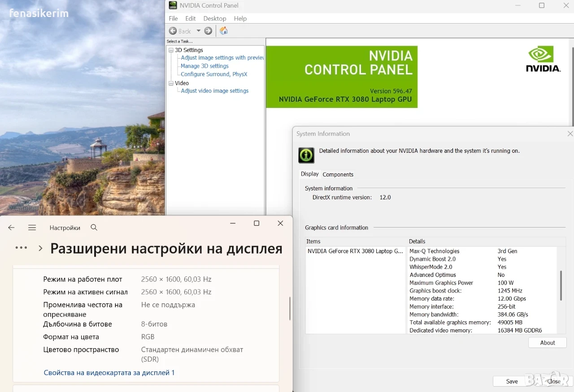Click the Details list vertical scrollbar
The image size is (574, 392).
coord(561,286)
